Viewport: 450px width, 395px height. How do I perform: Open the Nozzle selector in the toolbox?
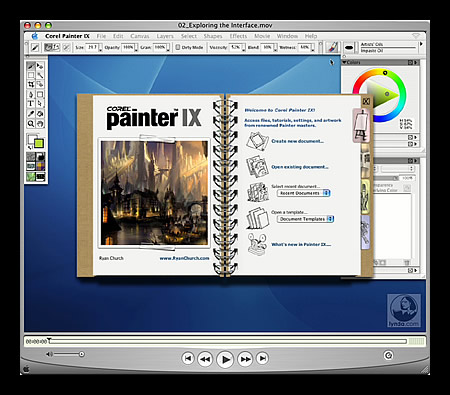[40, 176]
